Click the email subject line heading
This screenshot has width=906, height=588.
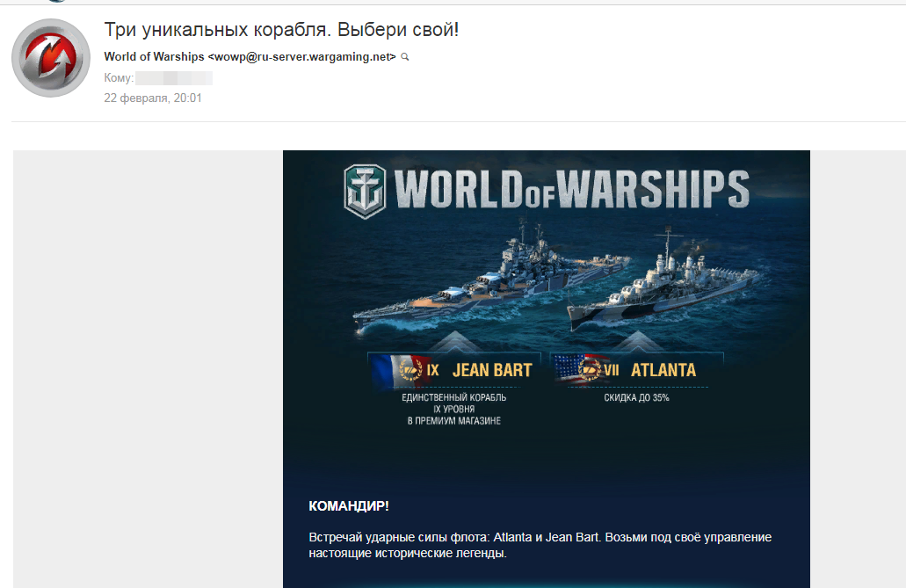(x=281, y=30)
